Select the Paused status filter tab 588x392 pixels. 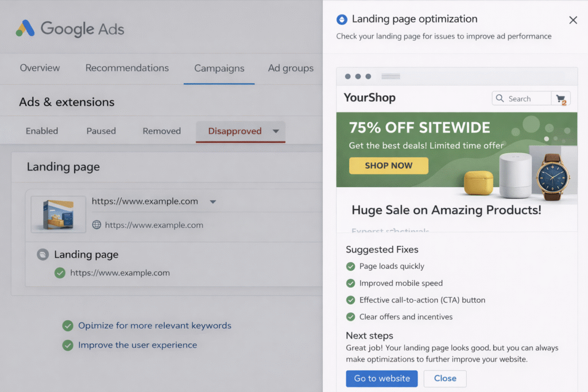pyautogui.click(x=101, y=131)
